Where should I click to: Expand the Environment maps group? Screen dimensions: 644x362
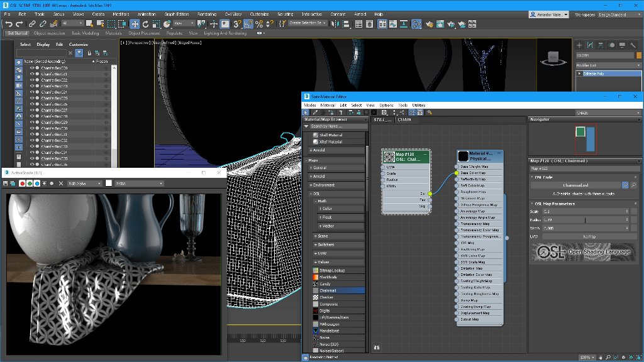336,185
